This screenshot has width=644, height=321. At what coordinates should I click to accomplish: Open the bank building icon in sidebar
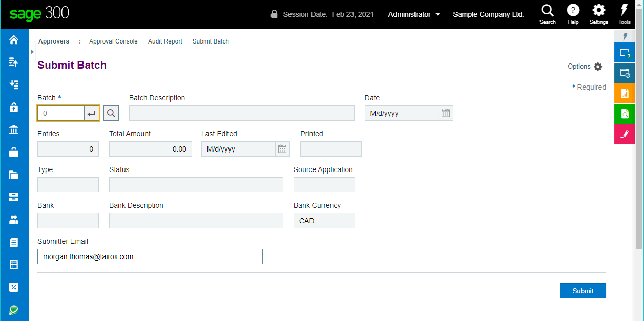(x=14, y=130)
